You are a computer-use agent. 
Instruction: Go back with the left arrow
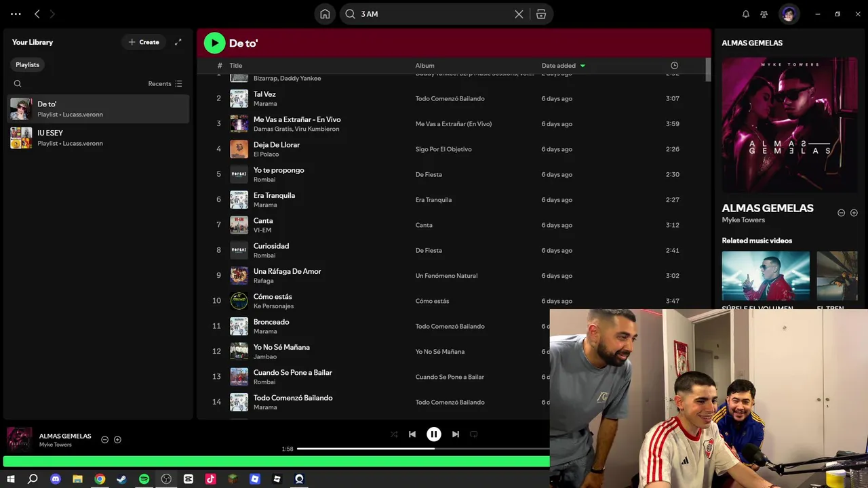[x=37, y=14]
